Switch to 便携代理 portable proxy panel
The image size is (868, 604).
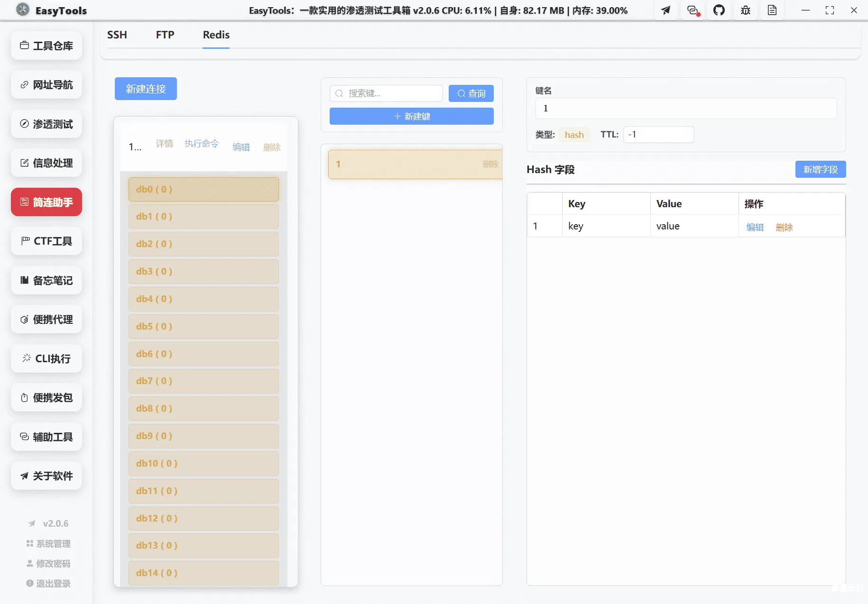tap(46, 319)
